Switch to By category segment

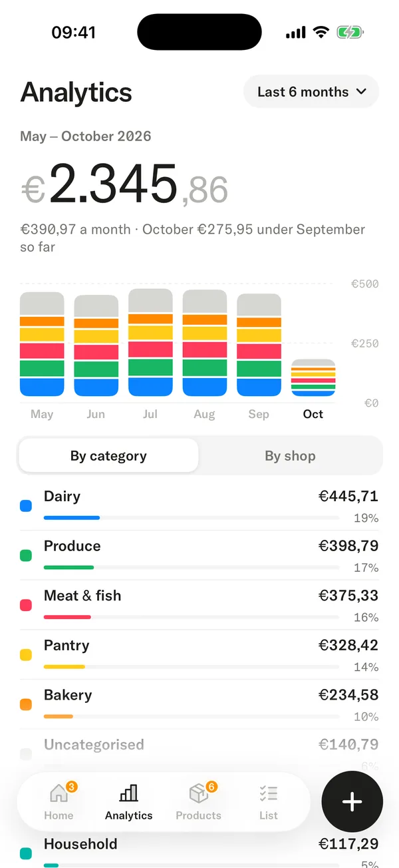click(108, 456)
